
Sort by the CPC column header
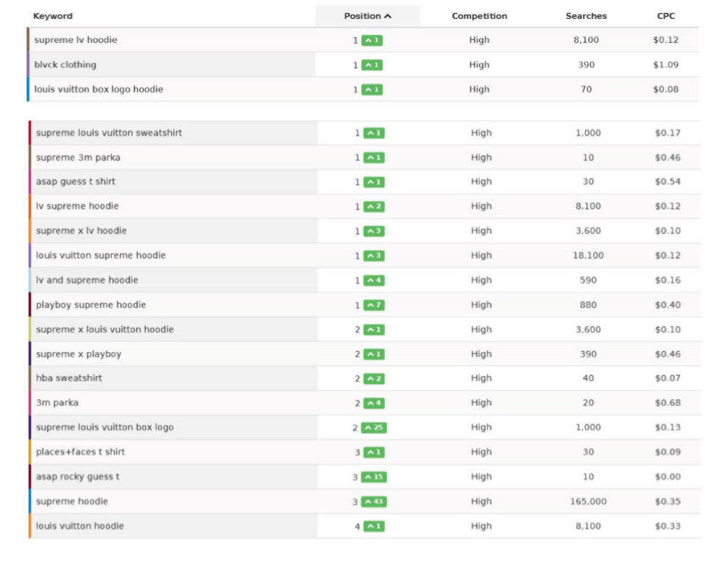coord(666,16)
